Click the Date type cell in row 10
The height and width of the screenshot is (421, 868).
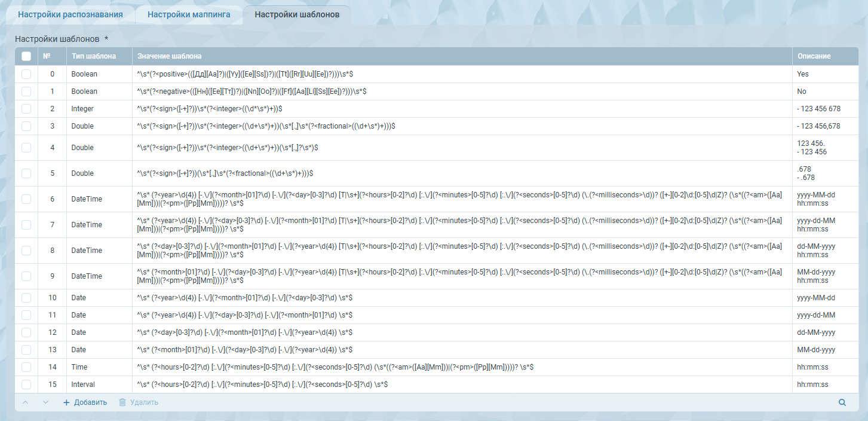[x=79, y=298]
